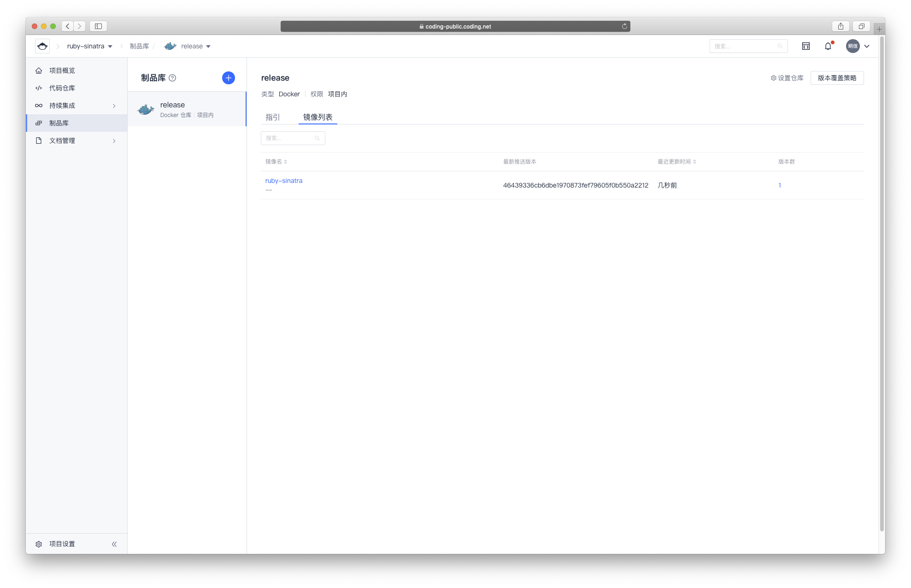Open 代码仓库 in the sidebar
911x588 pixels.
(62, 88)
